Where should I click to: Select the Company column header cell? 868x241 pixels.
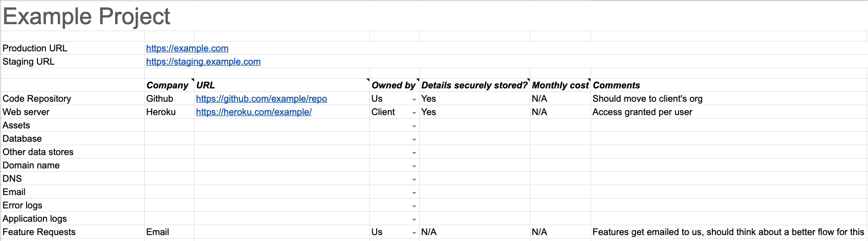click(169, 85)
